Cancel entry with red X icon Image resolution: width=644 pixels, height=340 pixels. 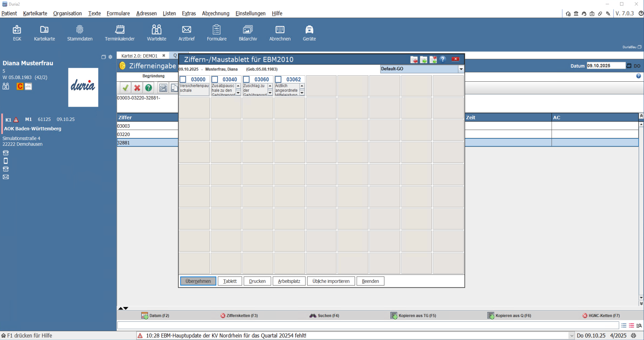pyautogui.click(x=137, y=88)
